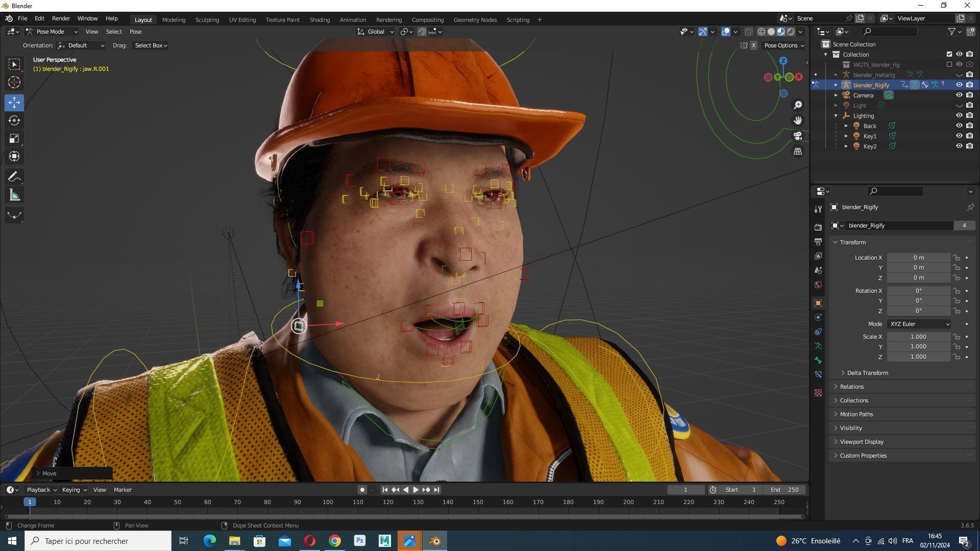
Task: Open the View Layer properties tab
Action: pos(818,256)
